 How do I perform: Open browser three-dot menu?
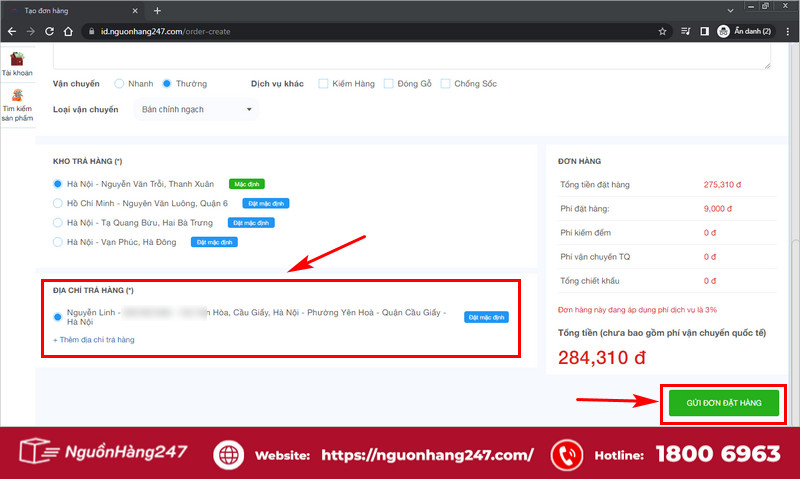[787, 31]
